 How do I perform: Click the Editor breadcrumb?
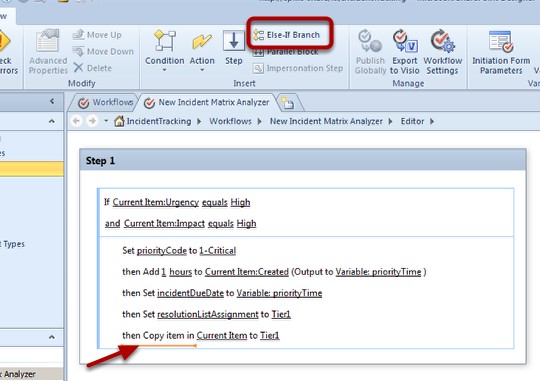point(412,121)
